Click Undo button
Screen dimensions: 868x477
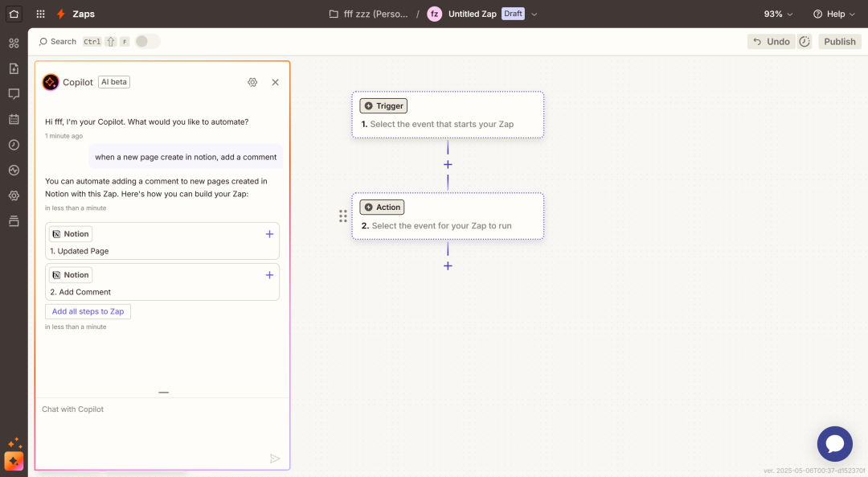(x=771, y=42)
